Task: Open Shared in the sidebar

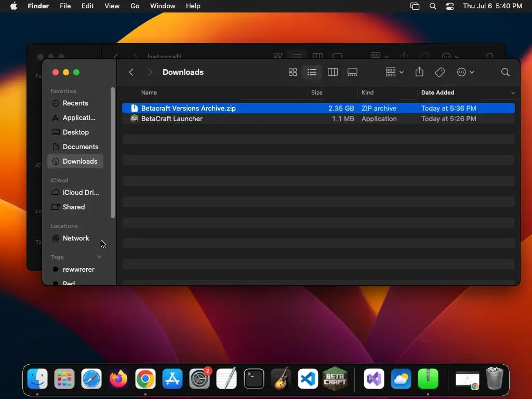Action: (x=75, y=207)
